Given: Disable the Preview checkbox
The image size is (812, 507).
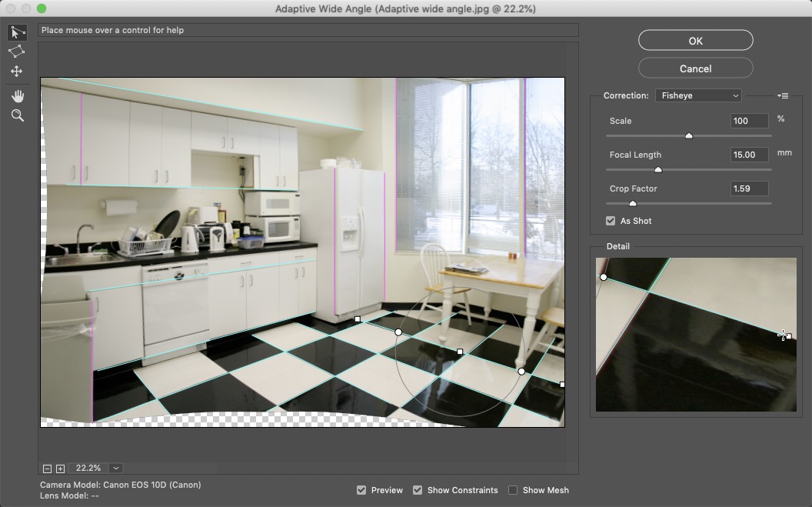Looking at the screenshot, I should coord(361,490).
